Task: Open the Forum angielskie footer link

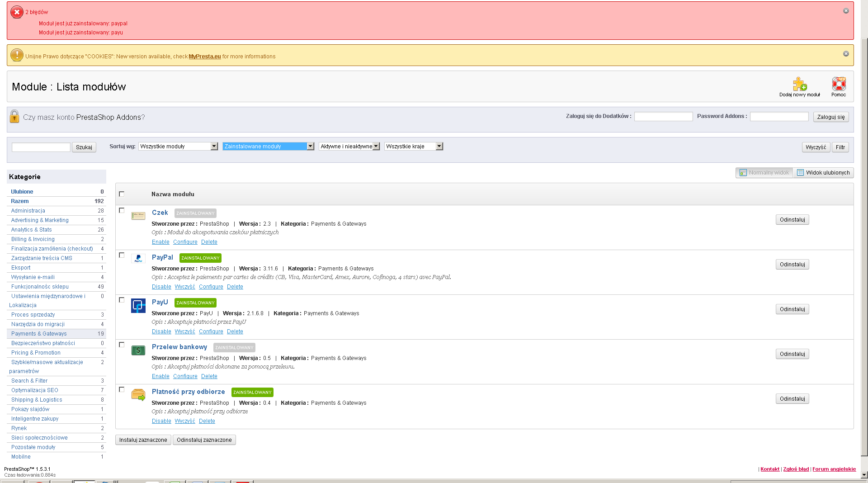Action: pos(834,469)
